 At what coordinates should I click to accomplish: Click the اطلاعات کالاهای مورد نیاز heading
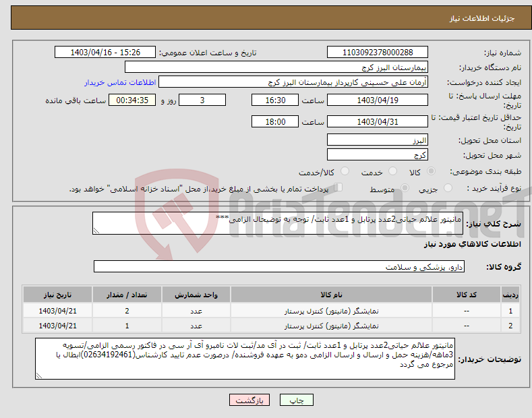[472, 244]
